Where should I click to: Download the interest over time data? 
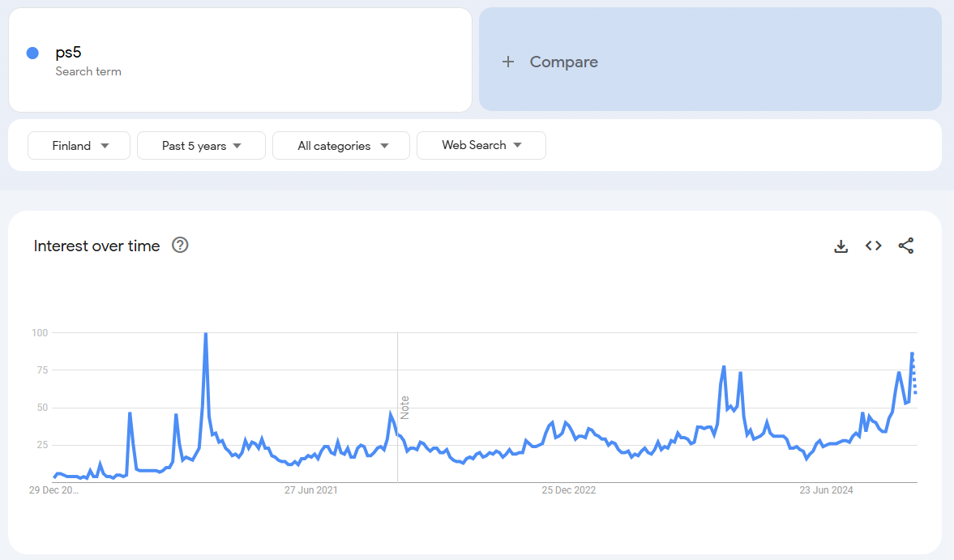tap(841, 246)
